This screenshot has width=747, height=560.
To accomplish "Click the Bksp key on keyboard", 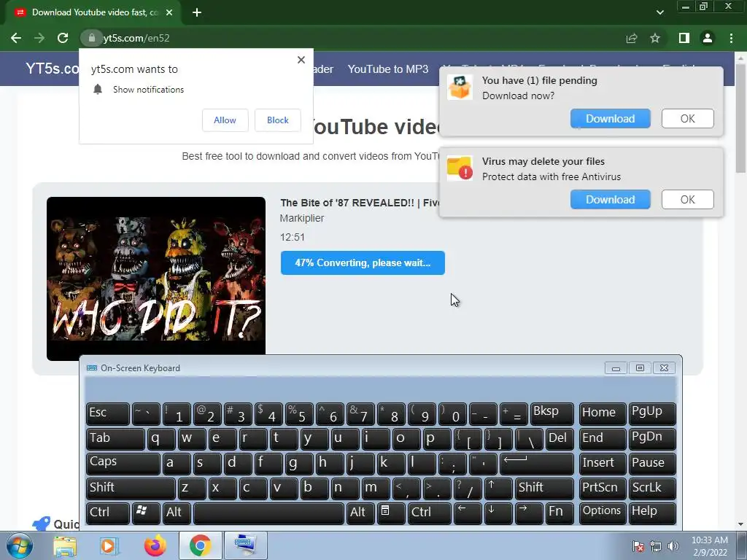I will pyautogui.click(x=552, y=413).
